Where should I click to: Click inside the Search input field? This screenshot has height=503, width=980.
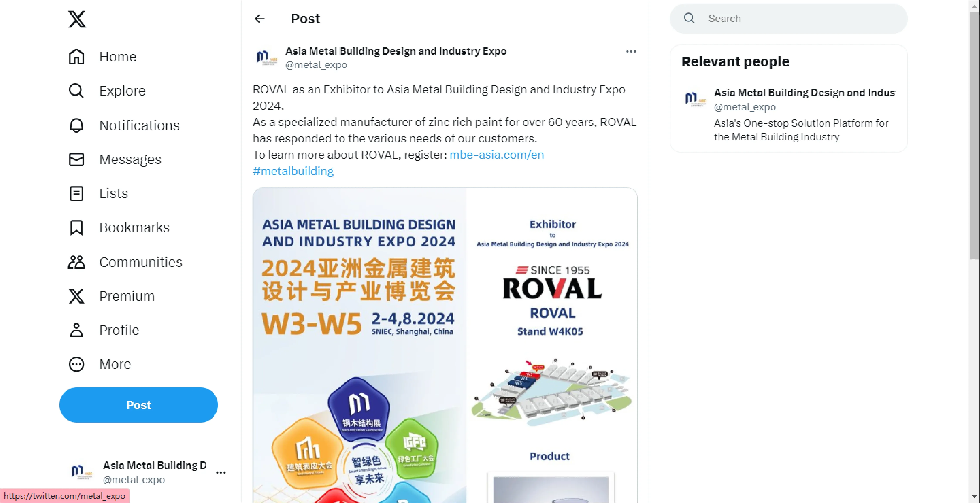click(789, 18)
